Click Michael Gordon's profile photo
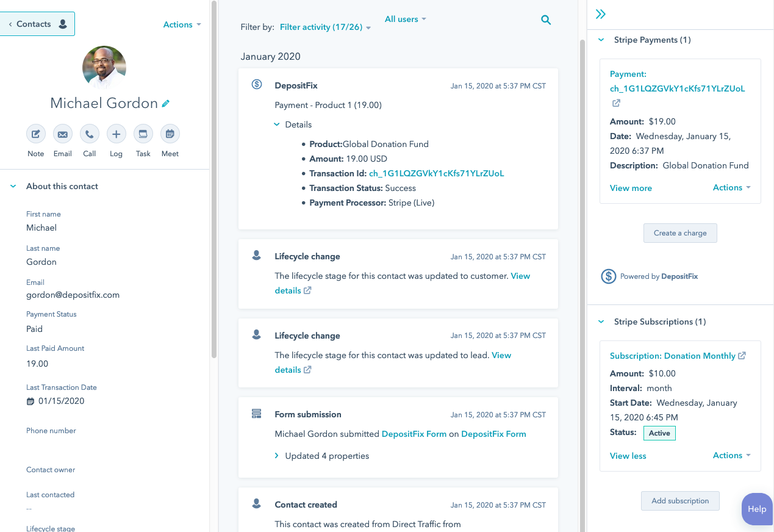This screenshot has width=774, height=532. pos(104,67)
